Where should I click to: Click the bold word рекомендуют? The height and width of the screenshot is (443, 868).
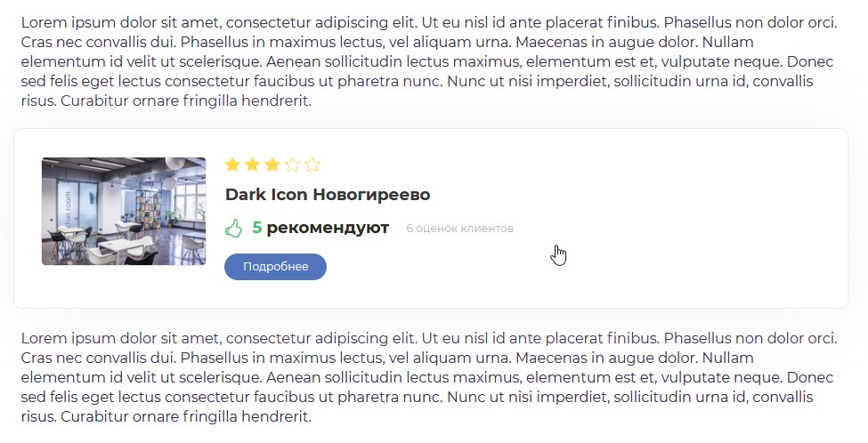point(328,228)
